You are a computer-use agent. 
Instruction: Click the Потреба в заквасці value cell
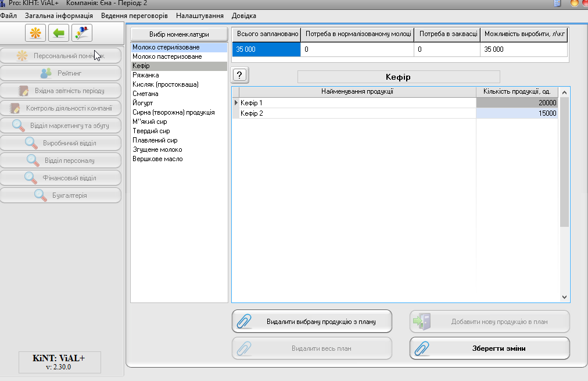click(x=447, y=49)
